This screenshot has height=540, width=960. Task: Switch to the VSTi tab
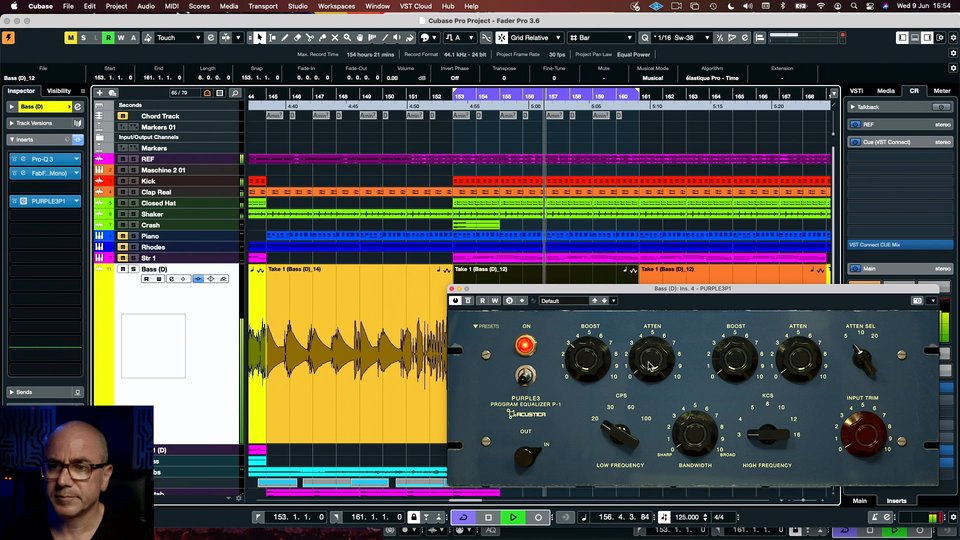pos(857,91)
